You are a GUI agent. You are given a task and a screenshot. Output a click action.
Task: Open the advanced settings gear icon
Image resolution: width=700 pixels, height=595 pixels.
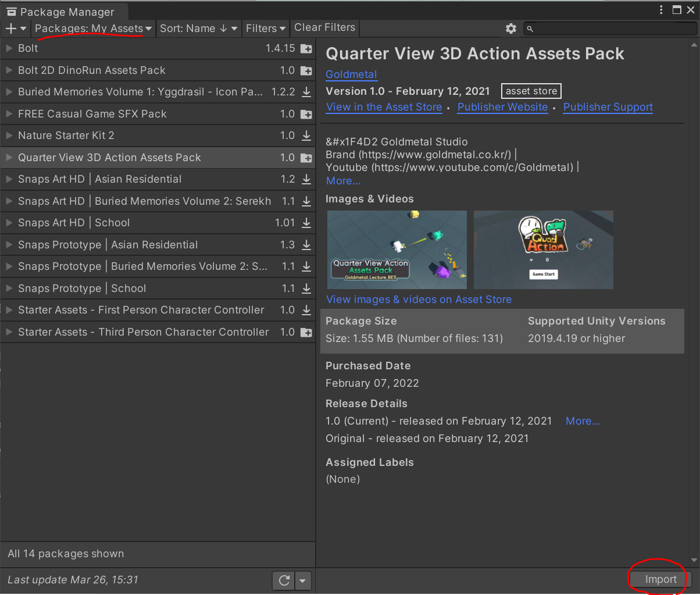(x=511, y=28)
